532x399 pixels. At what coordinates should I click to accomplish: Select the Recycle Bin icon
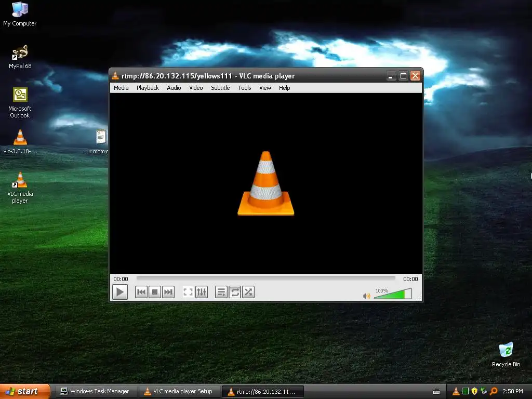(506, 355)
